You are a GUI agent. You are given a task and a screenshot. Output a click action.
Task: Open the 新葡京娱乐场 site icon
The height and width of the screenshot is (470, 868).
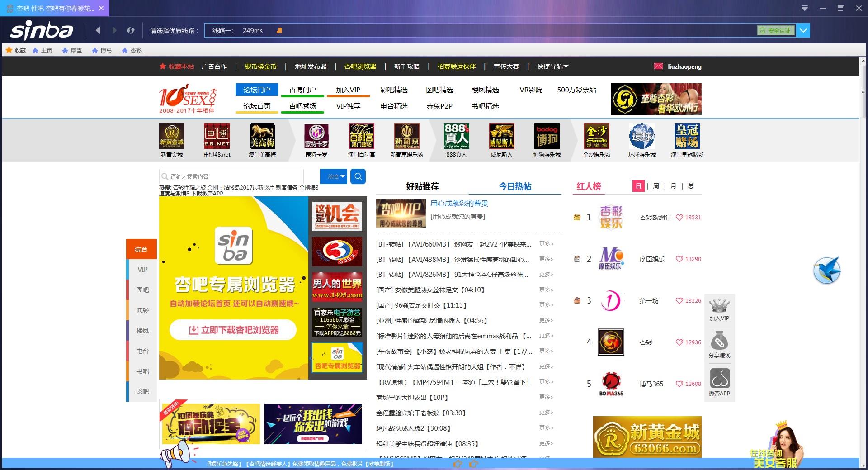point(407,136)
